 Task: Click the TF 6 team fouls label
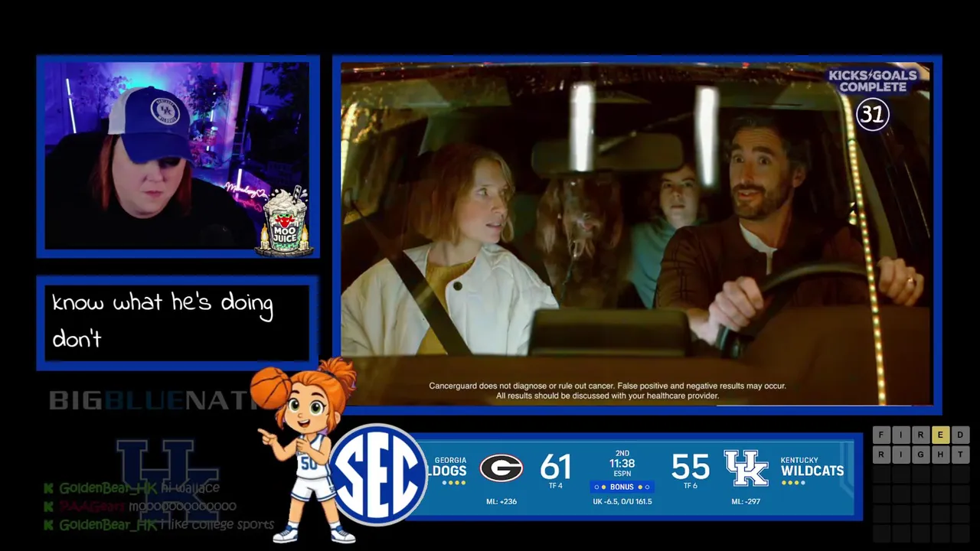tap(690, 486)
